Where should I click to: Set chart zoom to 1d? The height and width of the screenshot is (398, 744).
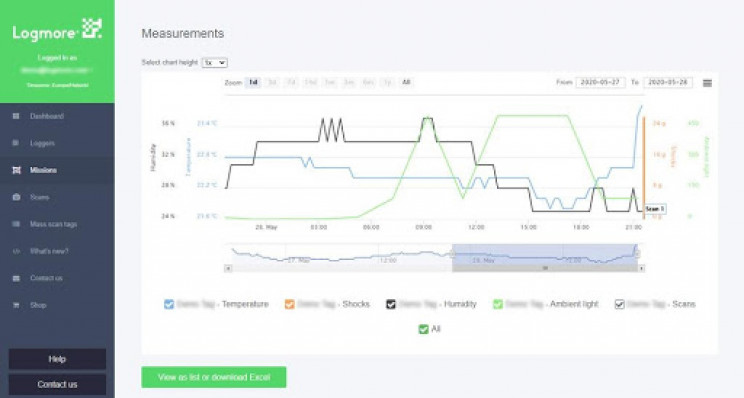[253, 83]
